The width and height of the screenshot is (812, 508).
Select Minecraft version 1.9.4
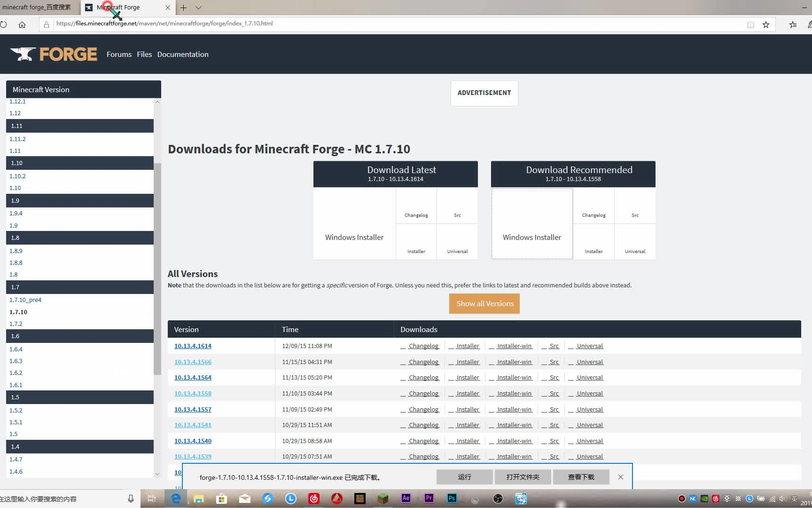click(16, 213)
